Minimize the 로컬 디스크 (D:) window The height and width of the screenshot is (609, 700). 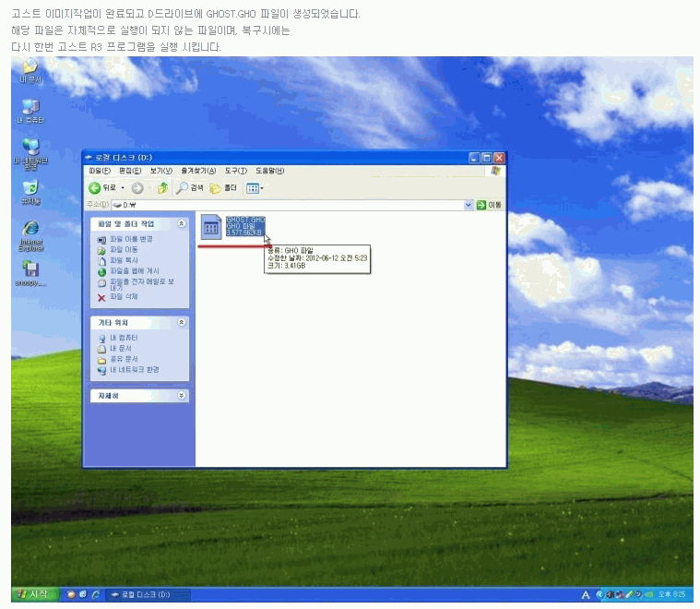click(475, 158)
